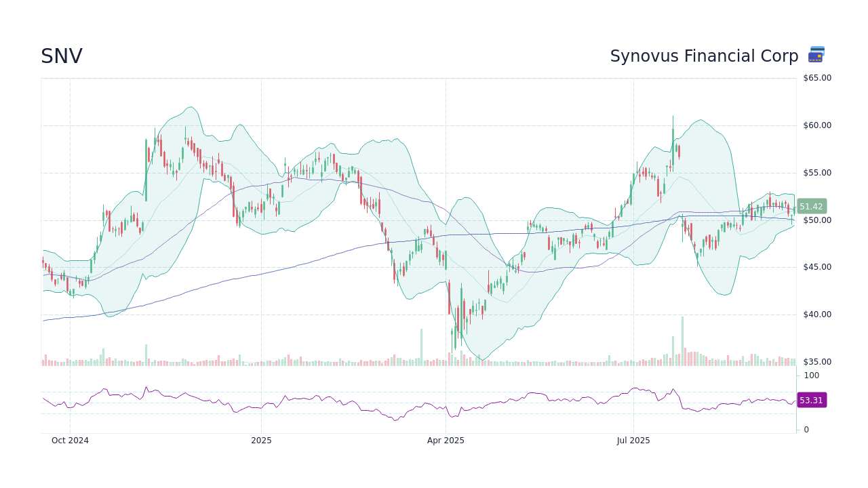The width and height of the screenshot is (868, 488).
Task: Select the 2025 label on the time axis
Action: pyautogui.click(x=261, y=440)
